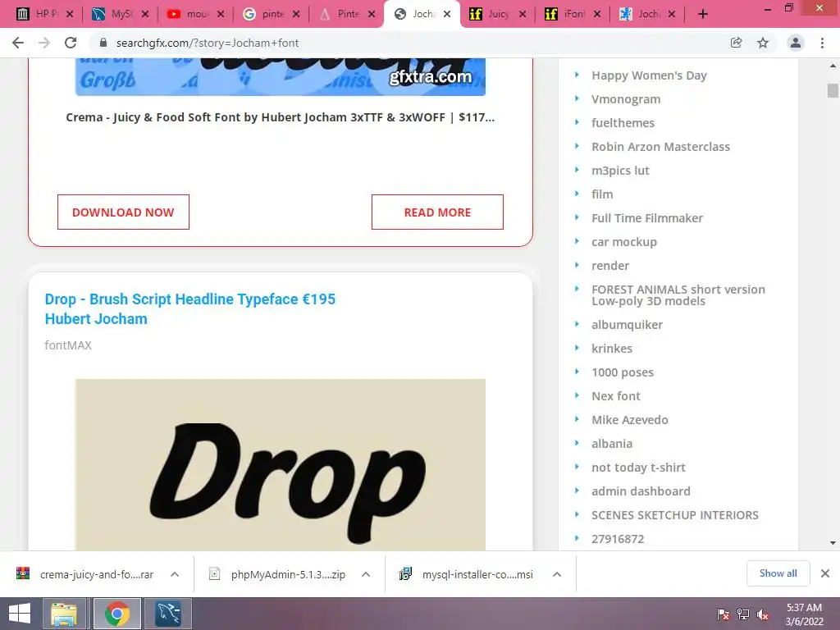Open the m3pics lut link

click(620, 171)
